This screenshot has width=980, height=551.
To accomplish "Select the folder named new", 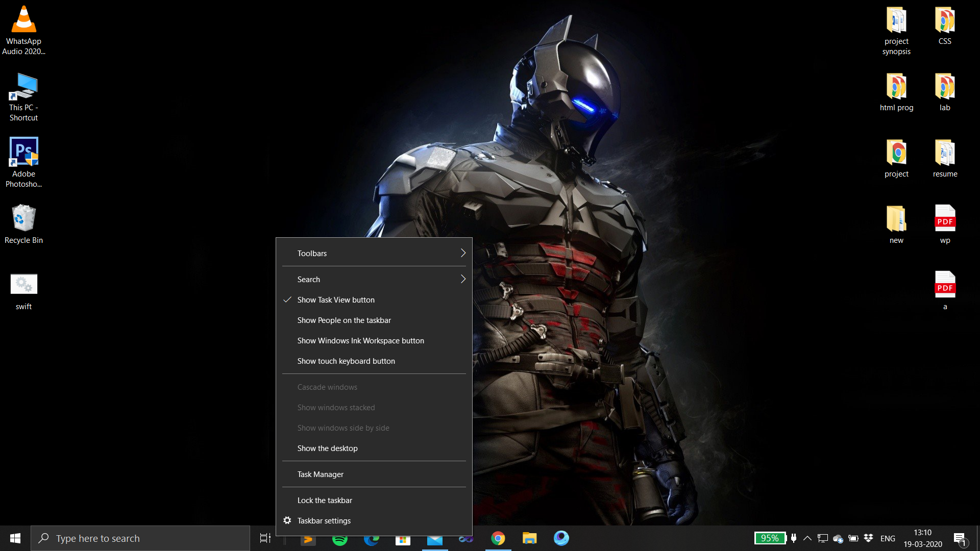I will click(x=897, y=224).
